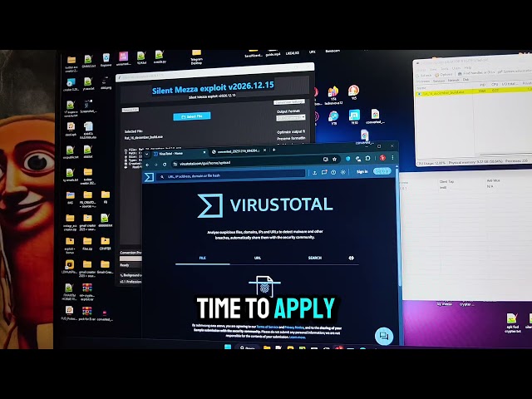Click the Y5 desktop shortcut
Viewport: 532px width, 399px height.
(353, 92)
